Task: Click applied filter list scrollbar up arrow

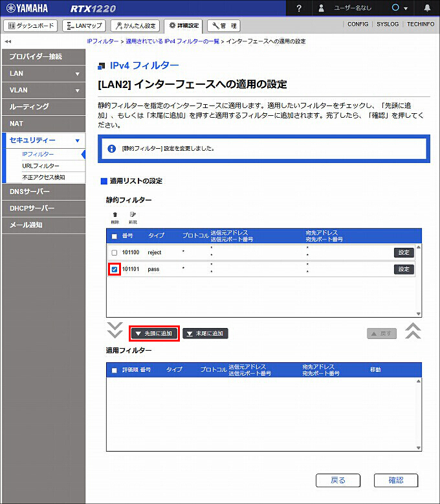Action: [x=419, y=381]
